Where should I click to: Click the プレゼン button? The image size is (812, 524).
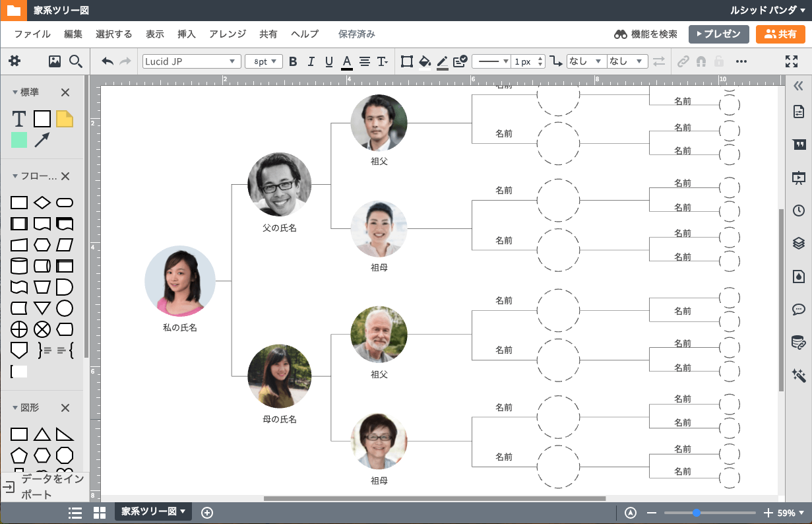click(718, 34)
